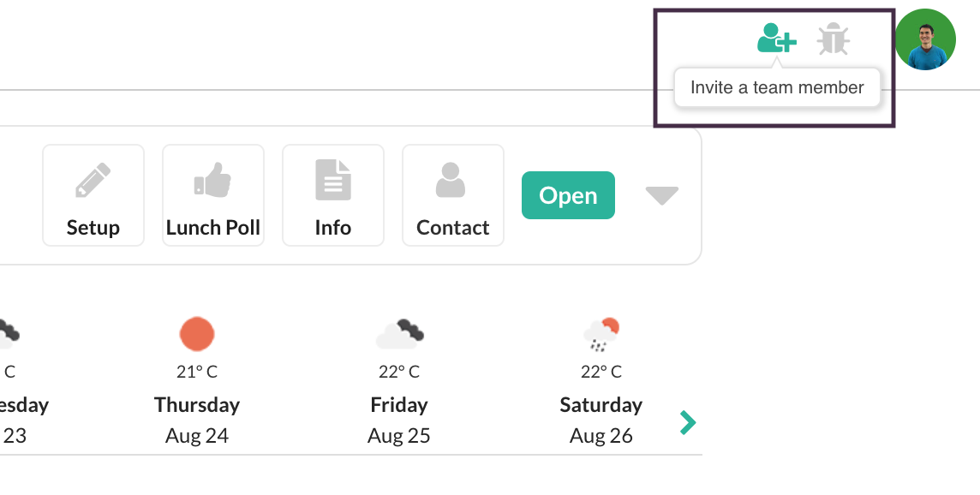The image size is (980, 495).
Task: Open the Lunch Poll button
Action: coord(213,195)
